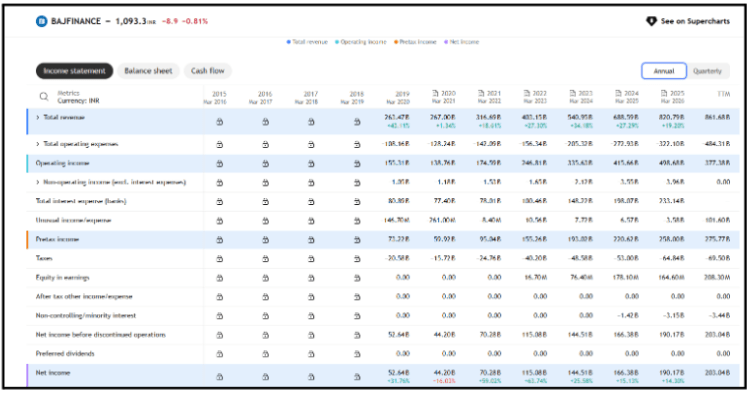Click the 861.68B TTM total revenue value

[717, 117]
